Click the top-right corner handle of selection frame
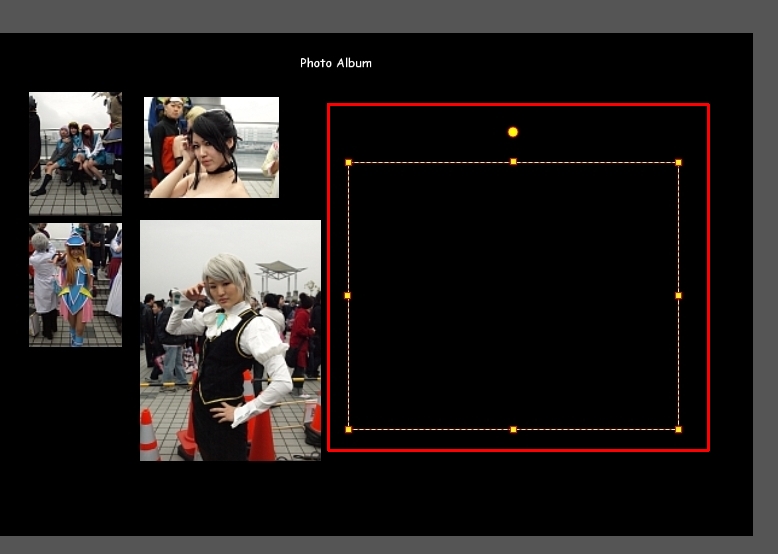This screenshot has width=778, height=554. tap(678, 162)
